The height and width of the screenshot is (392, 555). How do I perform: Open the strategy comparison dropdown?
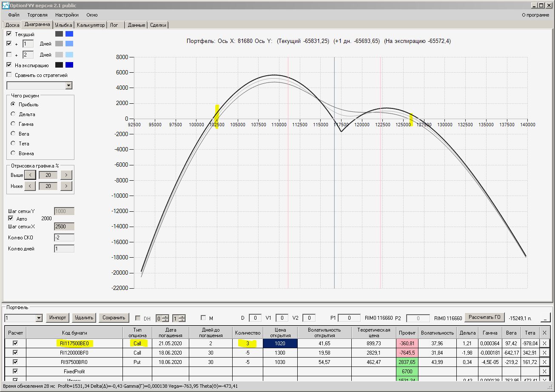(69, 86)
